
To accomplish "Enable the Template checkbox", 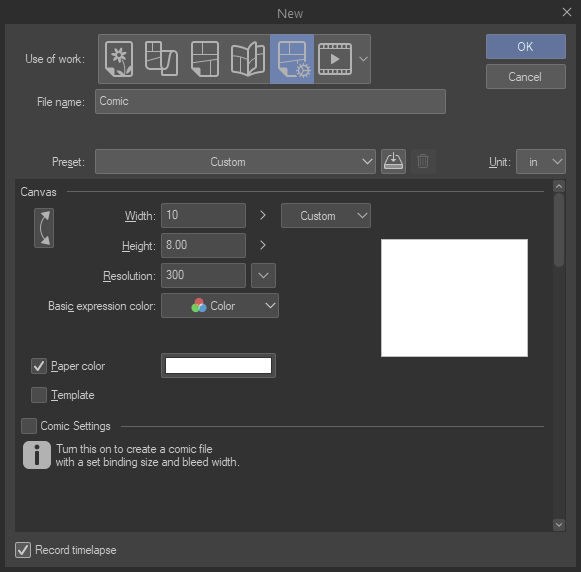I will tap(39, 395).
